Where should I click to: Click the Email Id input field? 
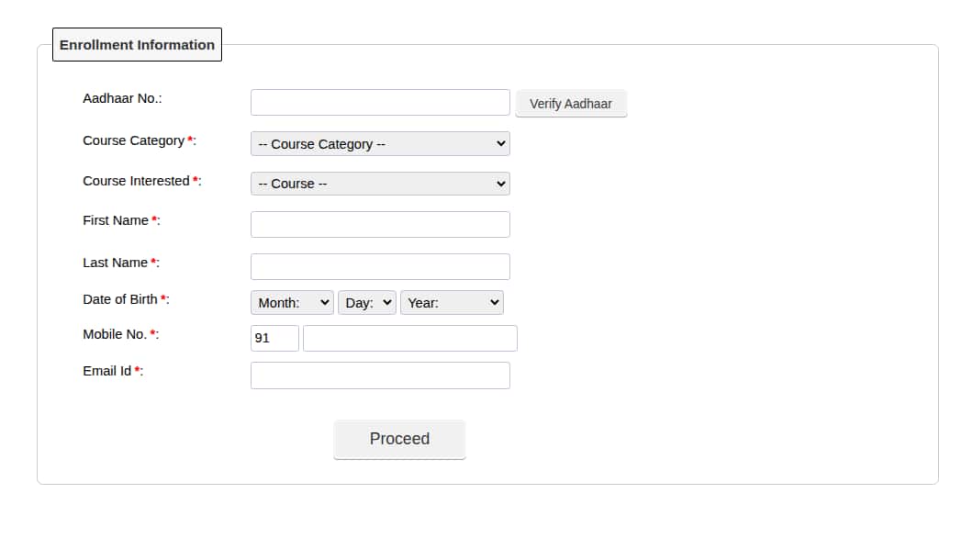(x=380, y=375)
